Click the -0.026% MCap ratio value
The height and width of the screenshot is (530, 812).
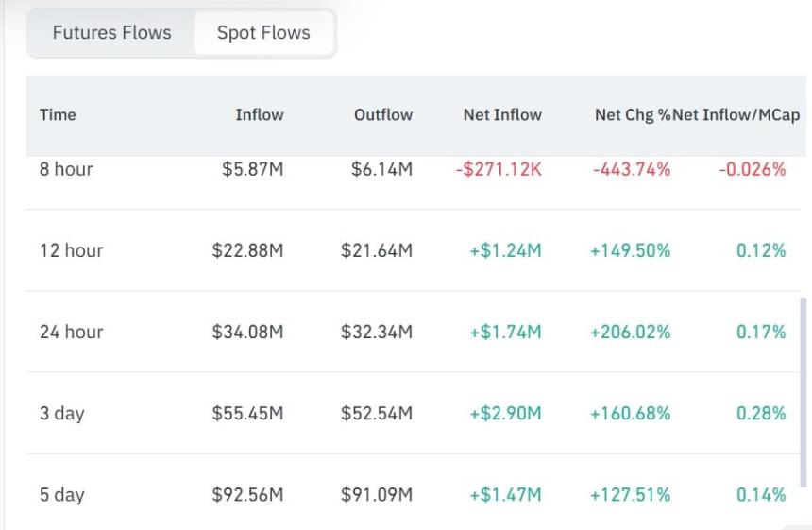(753, 169)
